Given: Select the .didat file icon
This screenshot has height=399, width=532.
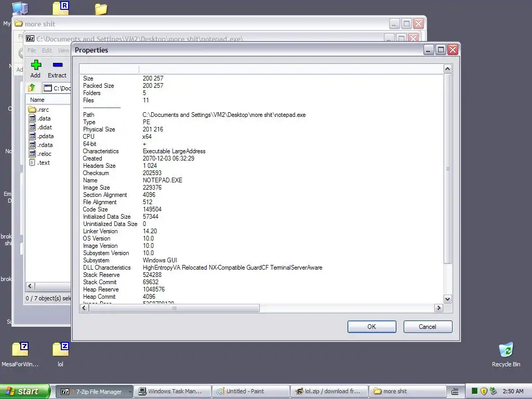Looking at the screenshot, I should [x=32, y=127].
